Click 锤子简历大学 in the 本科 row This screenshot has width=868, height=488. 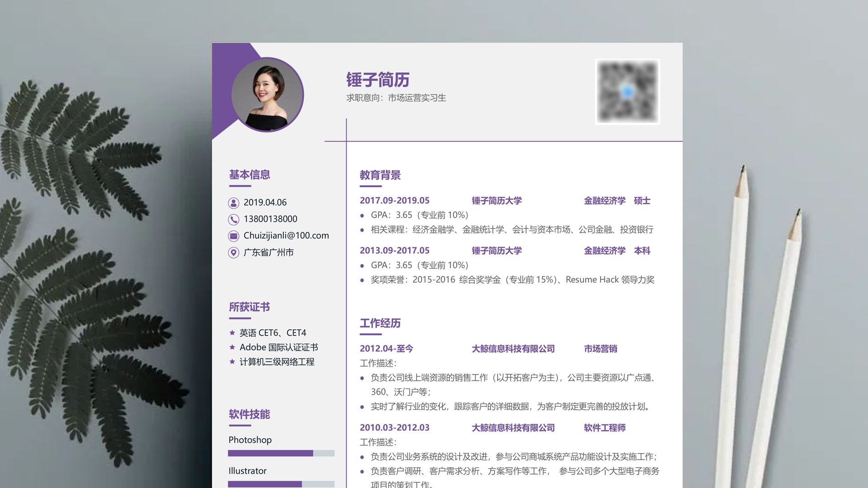click(497, 250)
